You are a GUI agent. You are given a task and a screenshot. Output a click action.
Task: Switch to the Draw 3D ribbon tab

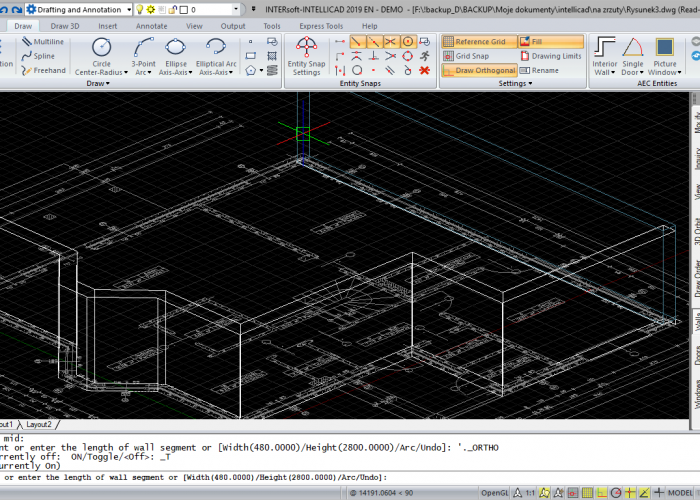tap(65, 26)
